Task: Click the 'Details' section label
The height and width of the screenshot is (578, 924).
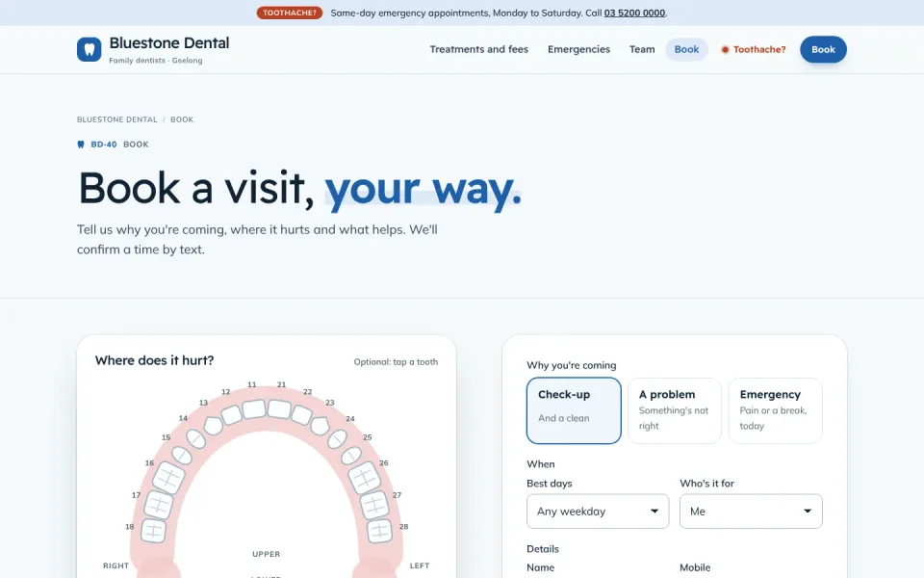Action: coord(543,548)
